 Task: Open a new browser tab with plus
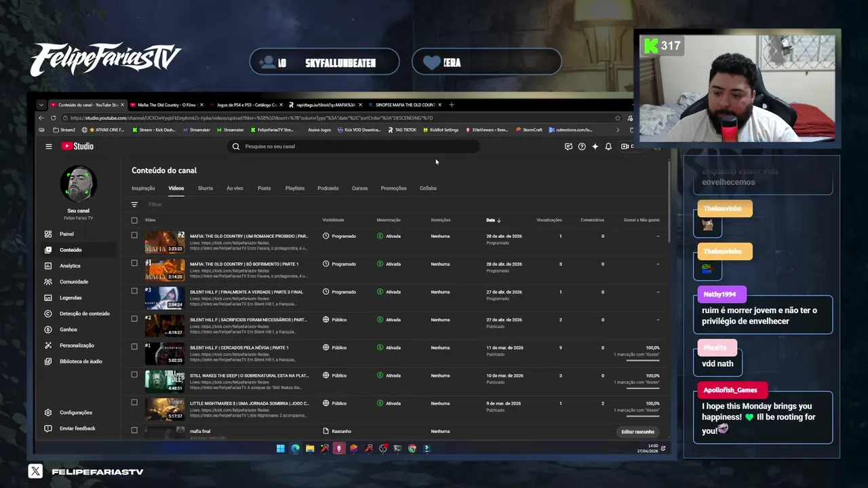pos(452,105)
